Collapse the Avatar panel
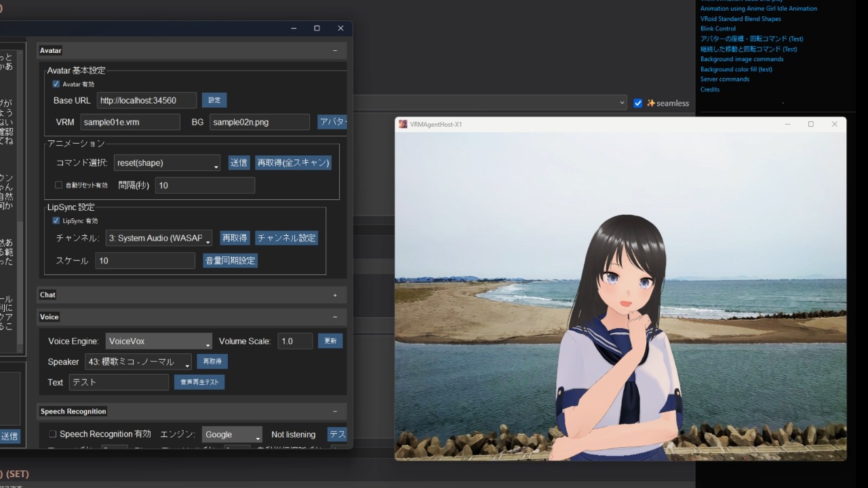Viewport: 868px width, 488px height. tap(334, 50)
